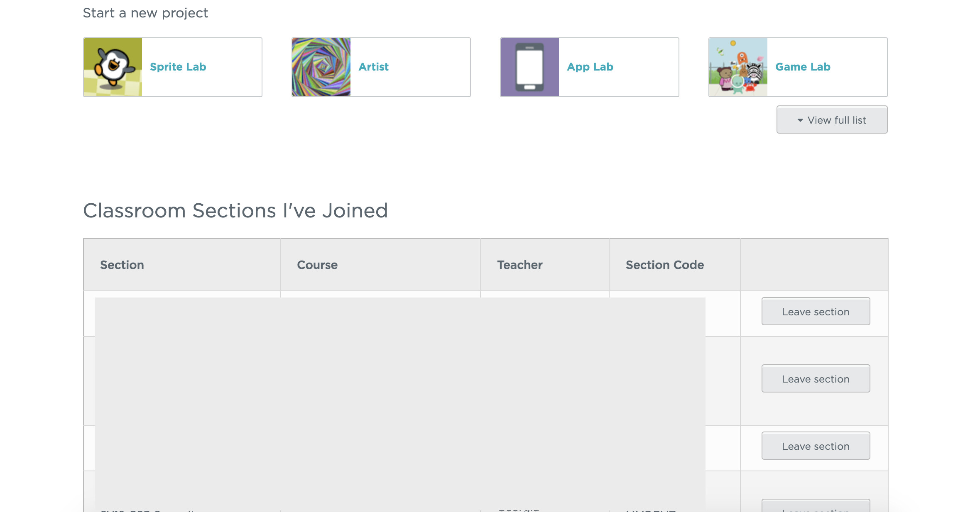Open the Sprite Lab project link
The image size is (980, 512).
click(x=178, y=67)
